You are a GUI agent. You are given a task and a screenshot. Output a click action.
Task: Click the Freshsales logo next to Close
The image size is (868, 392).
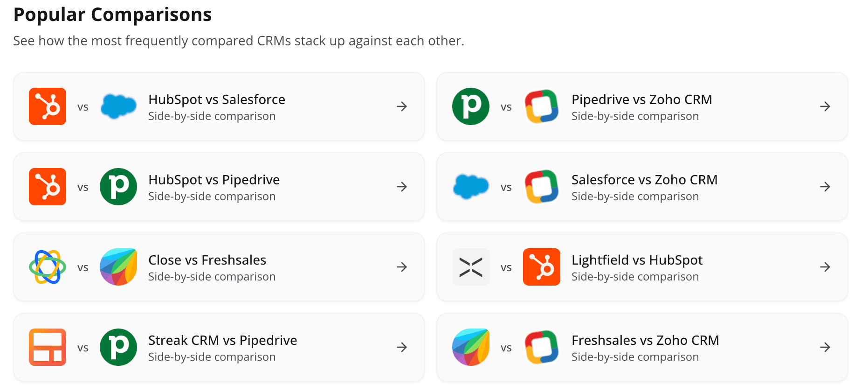(118, 267)
